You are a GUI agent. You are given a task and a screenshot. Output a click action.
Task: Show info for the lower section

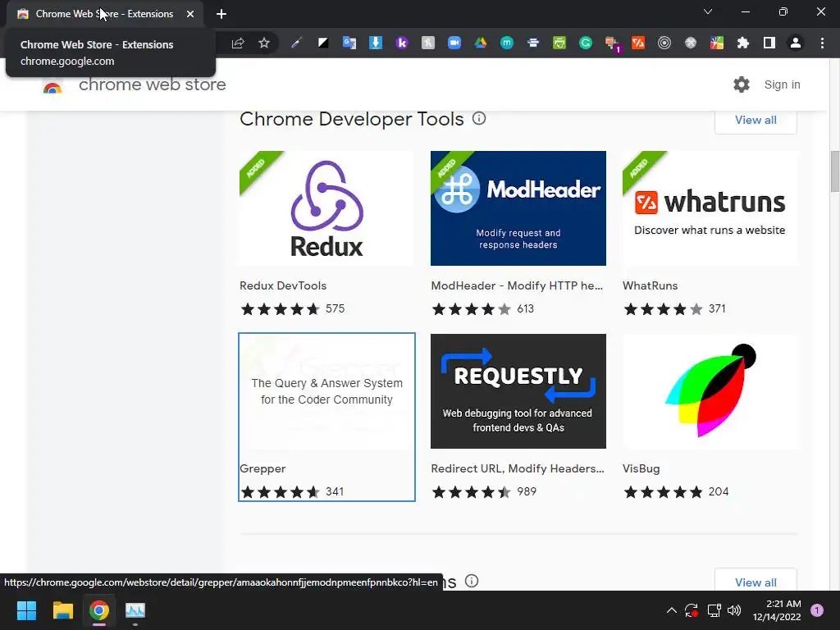472,581
